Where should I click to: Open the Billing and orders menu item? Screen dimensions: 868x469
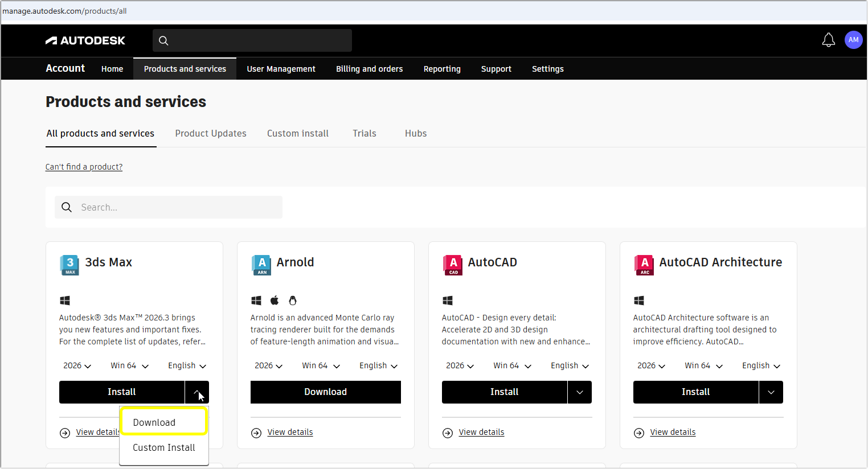[369, 68]
